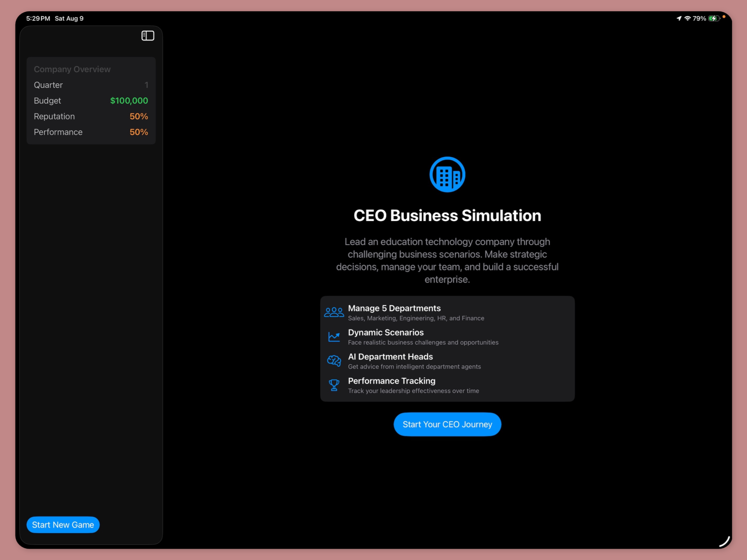Click the Quarter value 1
Viewport: 747px width, 560px height.
[x=147, y=85]
